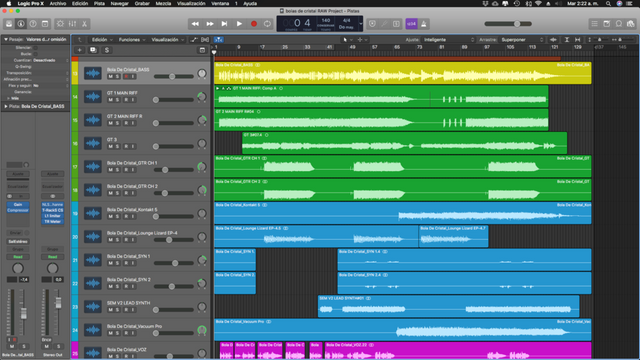Open the Editors scissors button

point(84,24)
